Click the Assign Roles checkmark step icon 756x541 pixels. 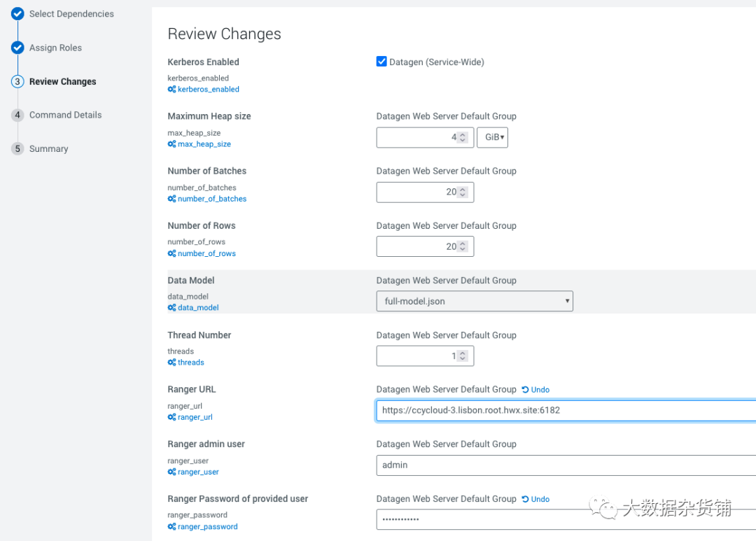click(17, 48)
